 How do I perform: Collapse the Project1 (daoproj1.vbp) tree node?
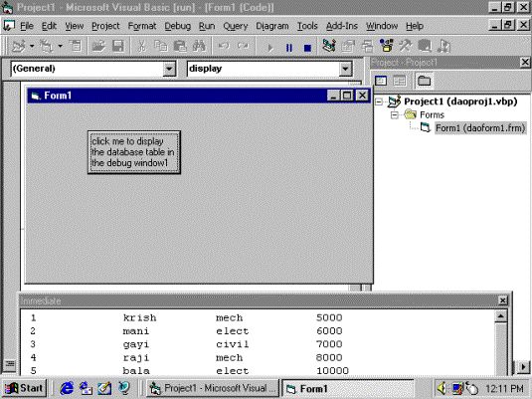click(x=379, y=101)
